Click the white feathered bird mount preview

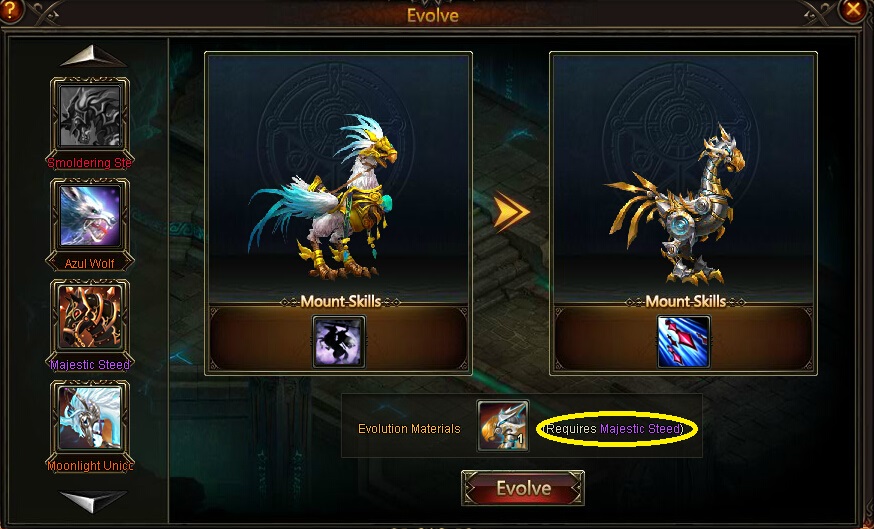click(325, 198)
